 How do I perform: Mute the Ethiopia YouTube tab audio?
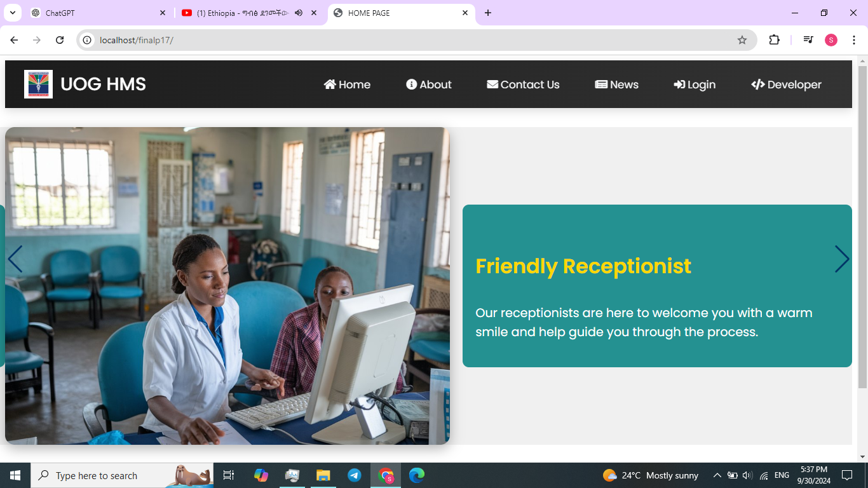pyautogui.click(x=299, y=13)
